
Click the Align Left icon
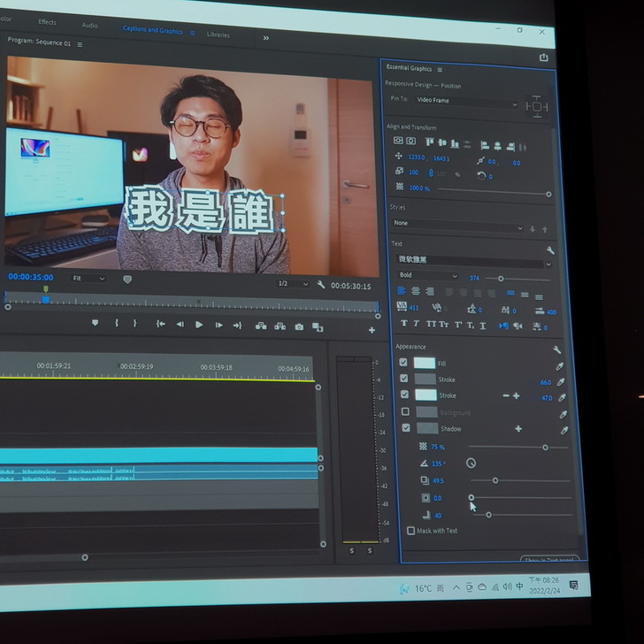coord(485,145)
